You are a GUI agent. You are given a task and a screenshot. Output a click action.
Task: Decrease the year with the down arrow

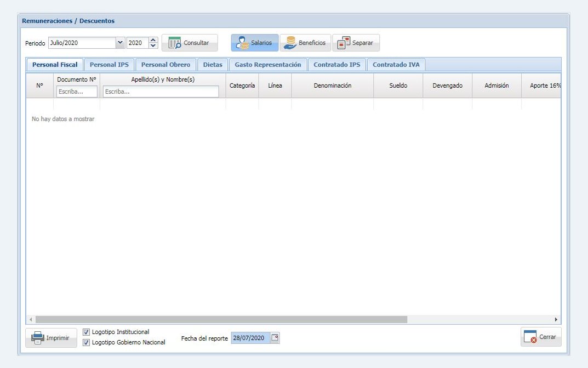(153, 46)
